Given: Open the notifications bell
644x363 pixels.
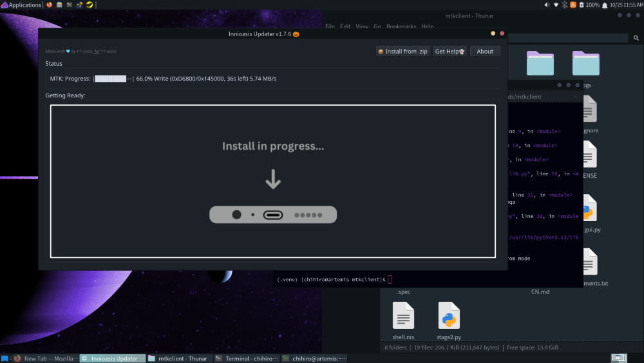Looking at the screenshot, I should 605,5.
